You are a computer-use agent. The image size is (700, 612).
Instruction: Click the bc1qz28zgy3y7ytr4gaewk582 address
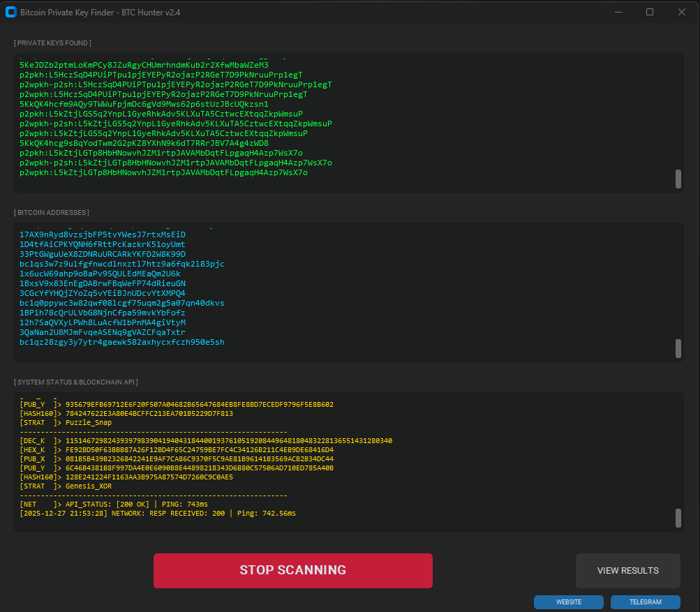(x=120, y=342)
